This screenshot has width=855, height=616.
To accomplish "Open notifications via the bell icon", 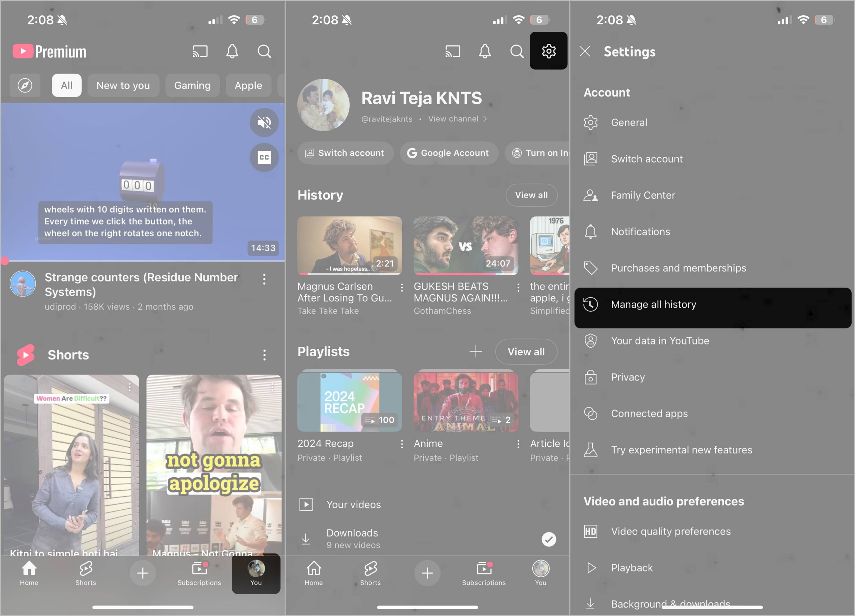I will point(232,51).
